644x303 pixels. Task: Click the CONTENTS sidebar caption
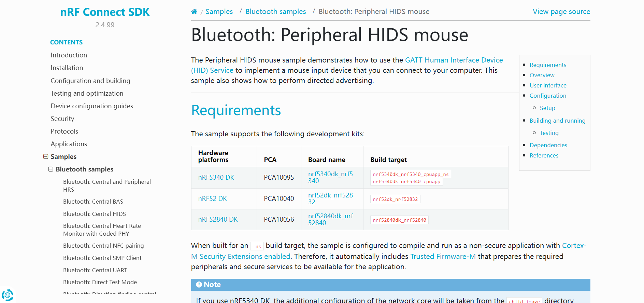coord(66,42)
